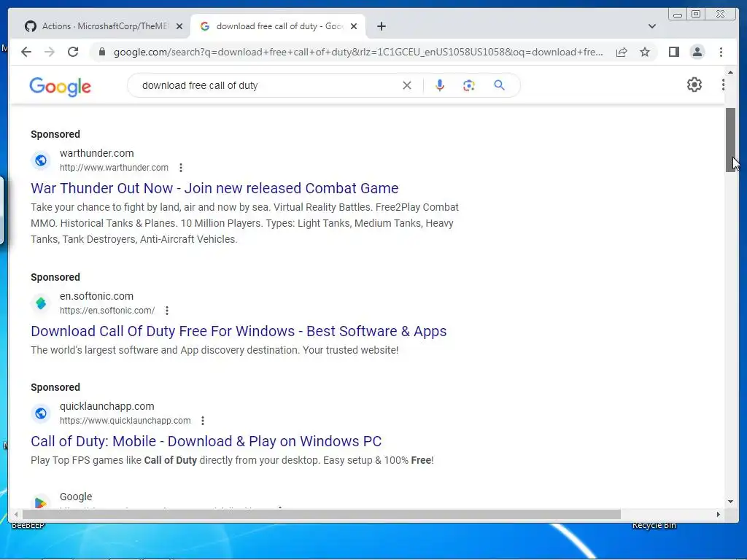
Task: Click the quicklaunchapp.com site name
Action: point(107,406)
